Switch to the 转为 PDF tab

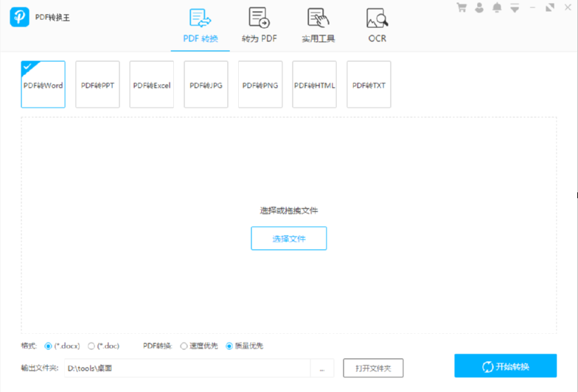coord(260,26)
